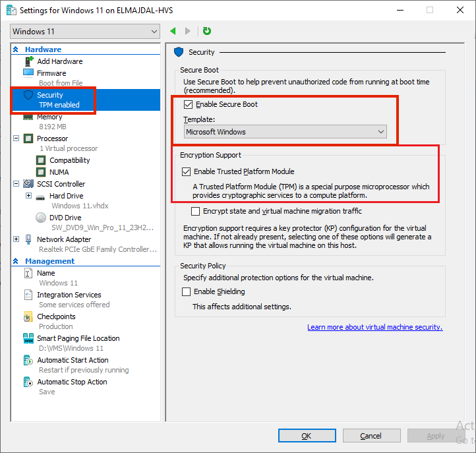Click the green refresh icon in toolbar

207,31
